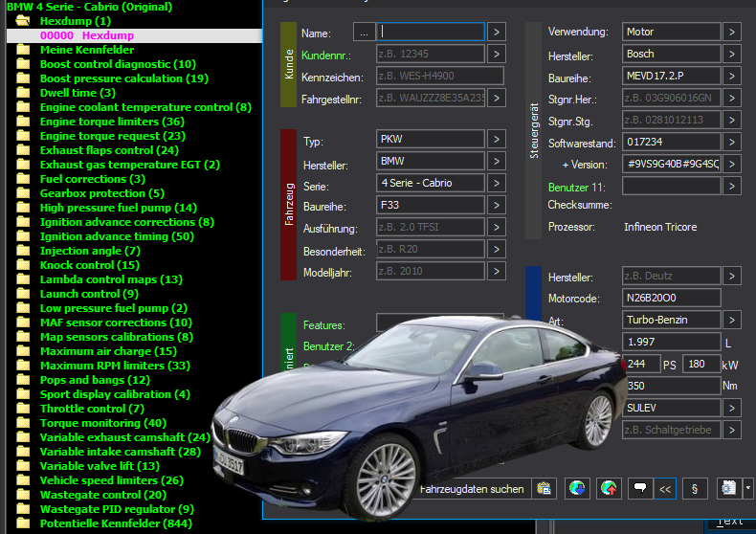This screenshot has width=756, height=534.
Task: Select Engine torque limiters (36) folder
Action: coord(112,122)
